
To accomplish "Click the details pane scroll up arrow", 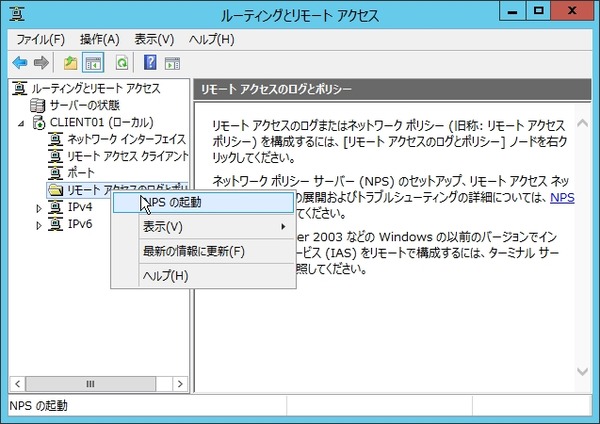I will click(x=582, y=123).
